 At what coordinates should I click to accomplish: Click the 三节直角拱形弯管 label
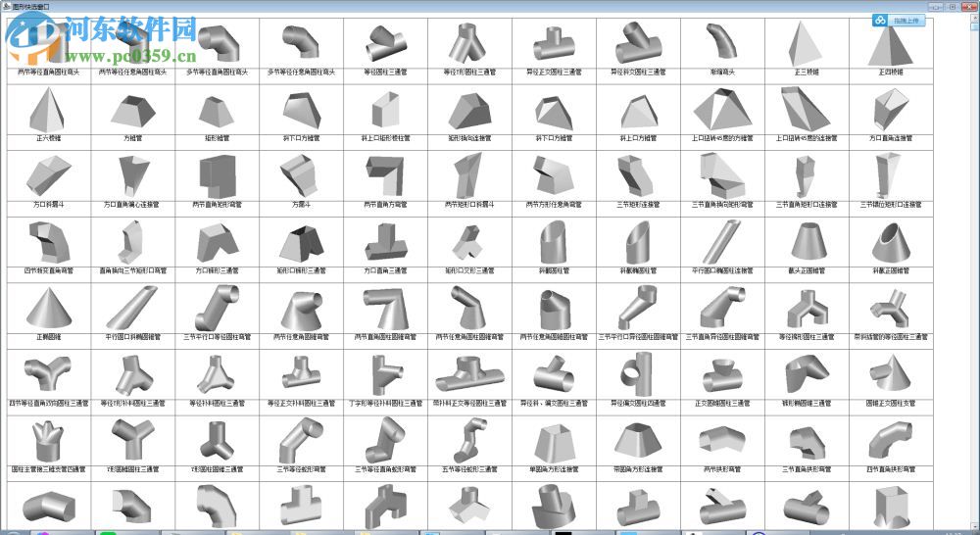807,469
